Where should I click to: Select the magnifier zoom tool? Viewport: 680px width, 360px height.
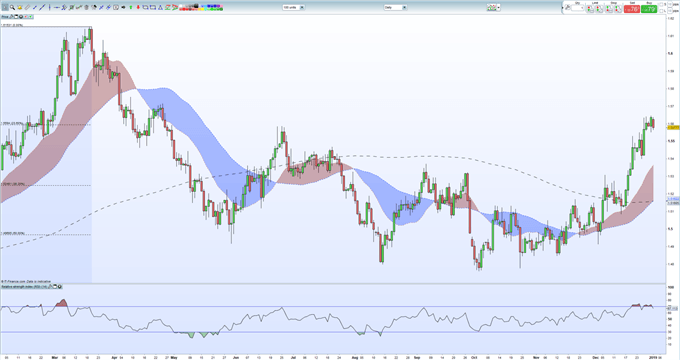[x=12, y=7]
